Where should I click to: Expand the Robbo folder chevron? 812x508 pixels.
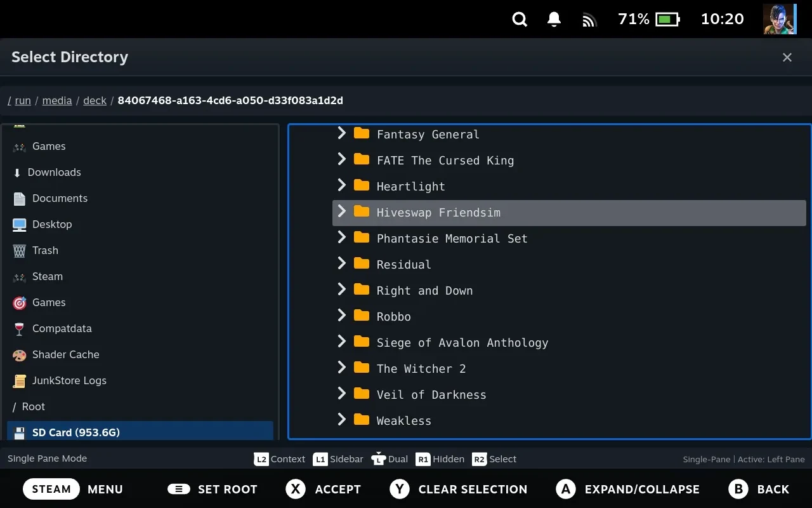342,315
